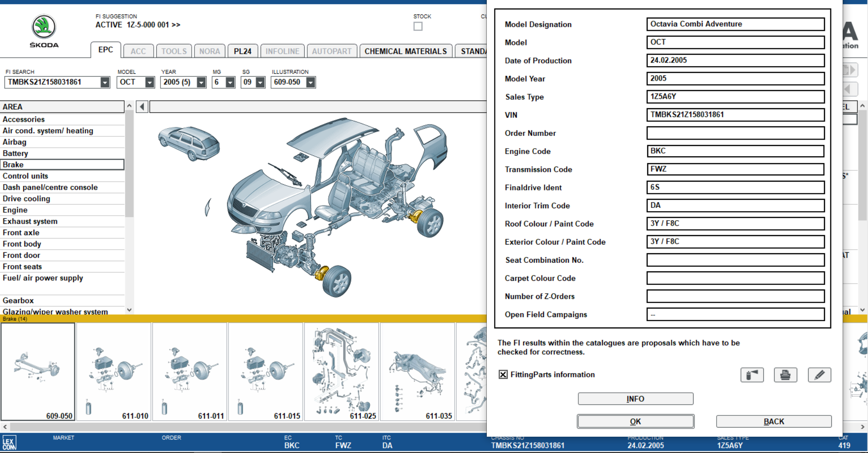Screen dimensions: 868x453
Task: Click the Engine Code field showing BKC
Action: [x=735, y=151]
